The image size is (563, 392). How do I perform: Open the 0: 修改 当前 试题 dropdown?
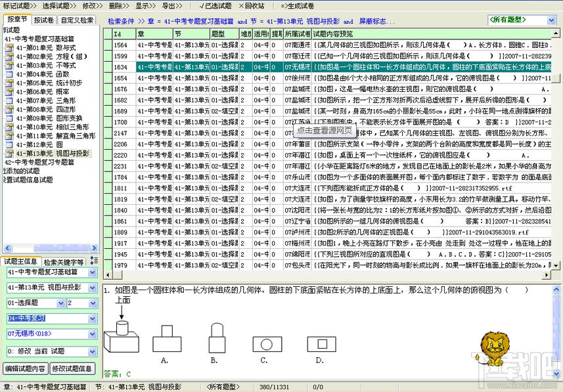(x=92, y=351)
